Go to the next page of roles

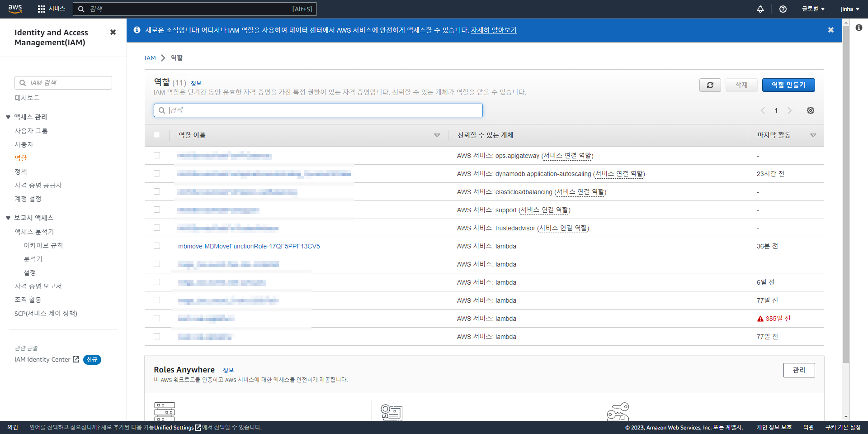(x=790, y=110)
